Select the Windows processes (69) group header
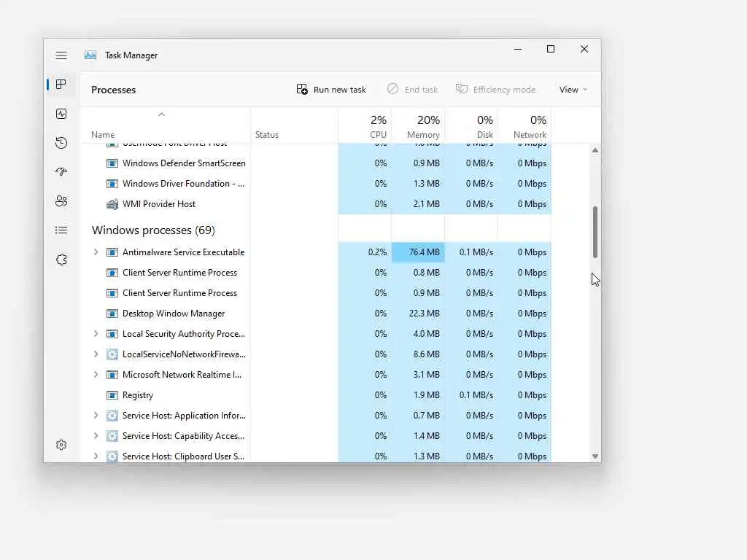This screenshot has height=560, width=747. point(153,230)
